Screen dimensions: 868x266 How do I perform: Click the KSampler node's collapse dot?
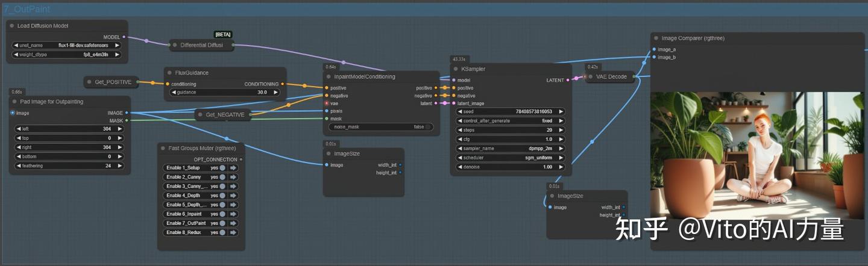click(x=456, y=69)
